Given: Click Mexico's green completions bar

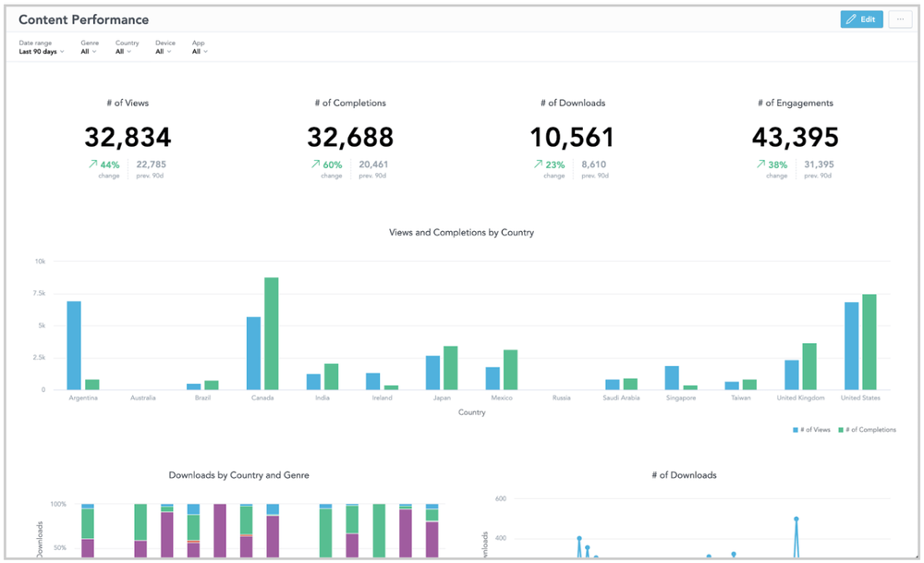Looking at the screenshot, I should (x=510, y=370).
